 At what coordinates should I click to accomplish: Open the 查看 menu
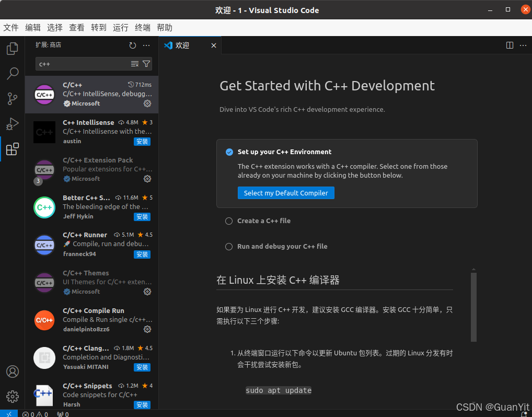77,28
